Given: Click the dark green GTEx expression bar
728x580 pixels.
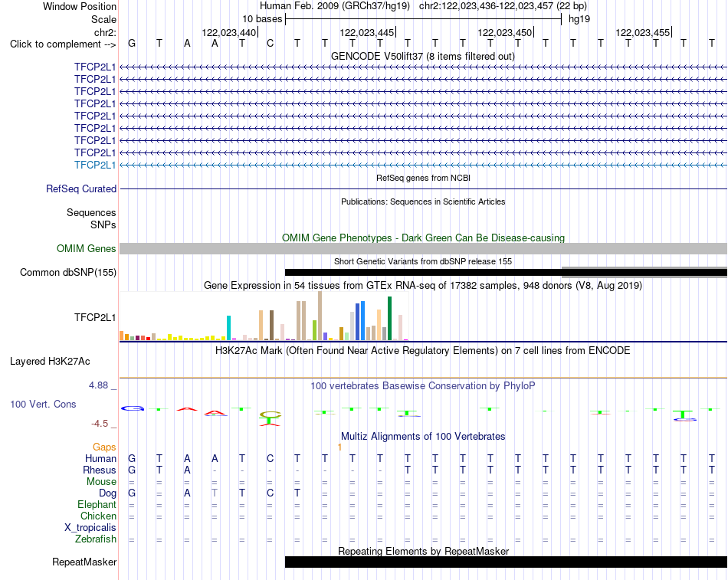Looking at the screenshot, I should click(389, 319).
